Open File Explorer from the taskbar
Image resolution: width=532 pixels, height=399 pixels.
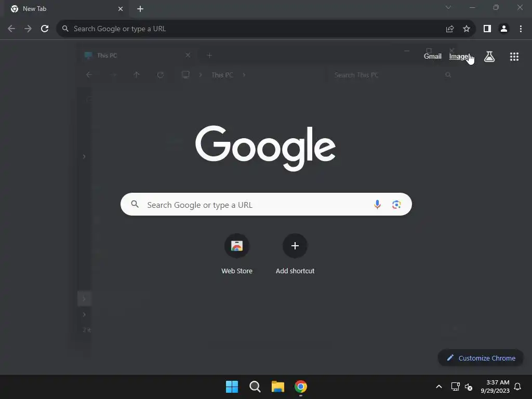(278, 387)
